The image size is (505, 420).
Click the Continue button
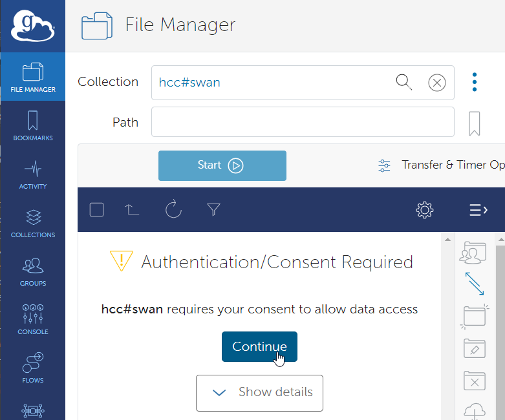coord(259,347)
